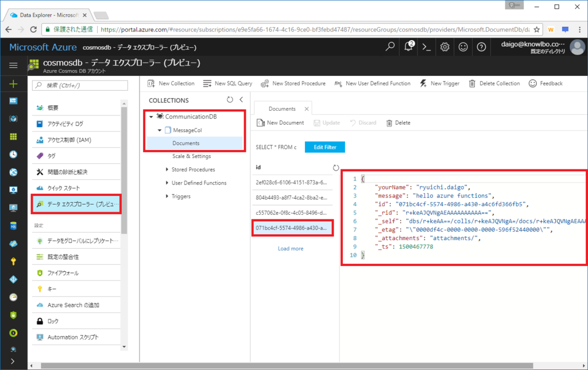Image resolution: width=588 pixels, height=370 pixels.
Task: Collapse the CommunicationDB database node
Action: [151, 117]
